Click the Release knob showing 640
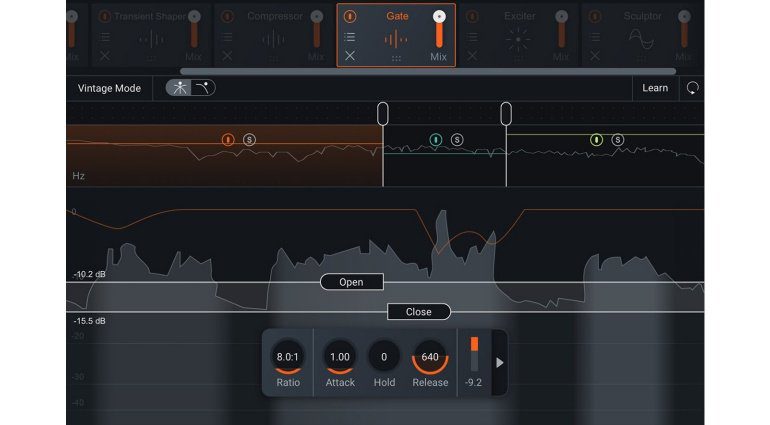Image resolution: width=770 pixels, height=425 pixels. [430, 357]
